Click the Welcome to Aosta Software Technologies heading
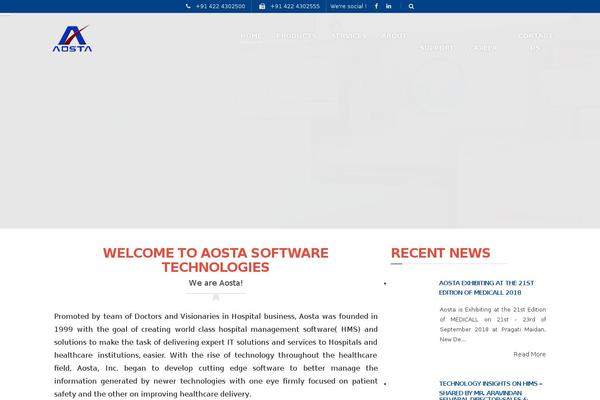This screenshot has width=600, height=400. click(x=216, y=260)
